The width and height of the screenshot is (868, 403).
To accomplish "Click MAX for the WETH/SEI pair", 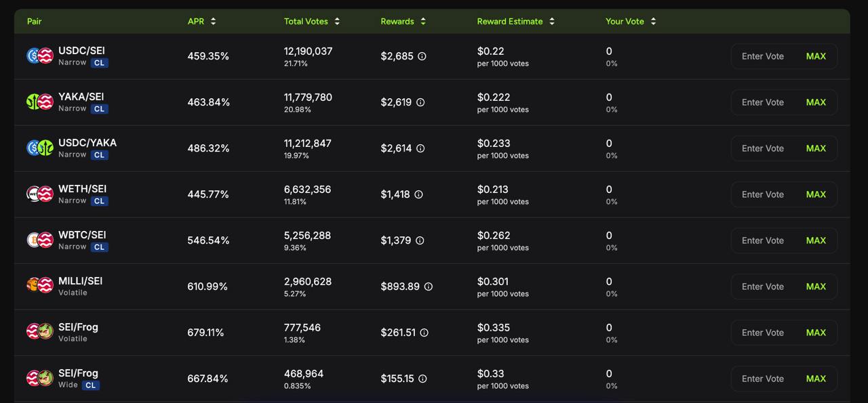I will tap(816, 194).
